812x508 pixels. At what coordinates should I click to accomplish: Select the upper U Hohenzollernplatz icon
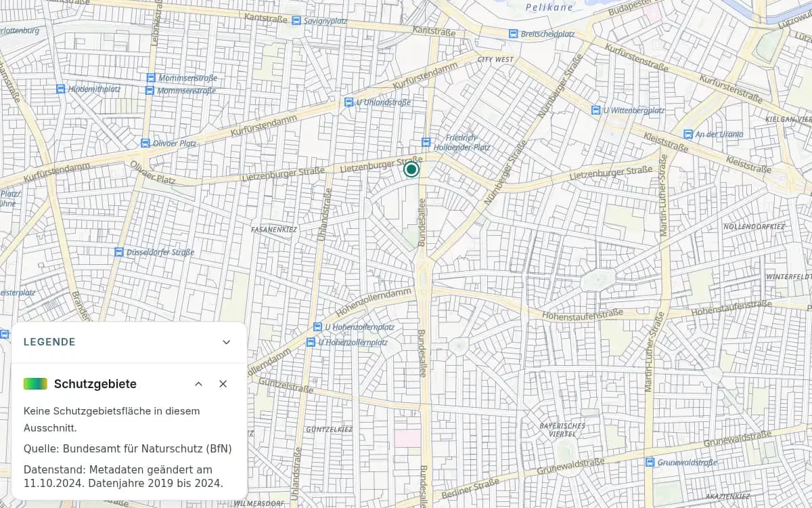tap(317, 327)
